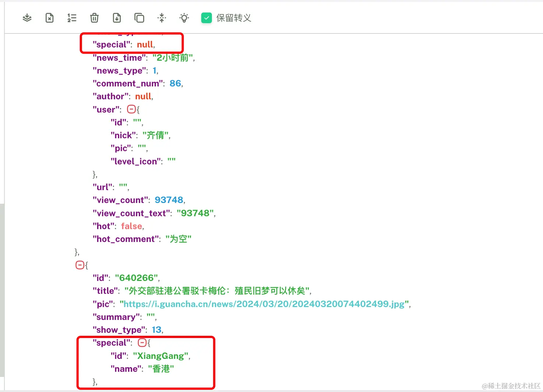Click the copy JSON icon
This screenshot has height=392, width=543.
[x=139, y=18]
